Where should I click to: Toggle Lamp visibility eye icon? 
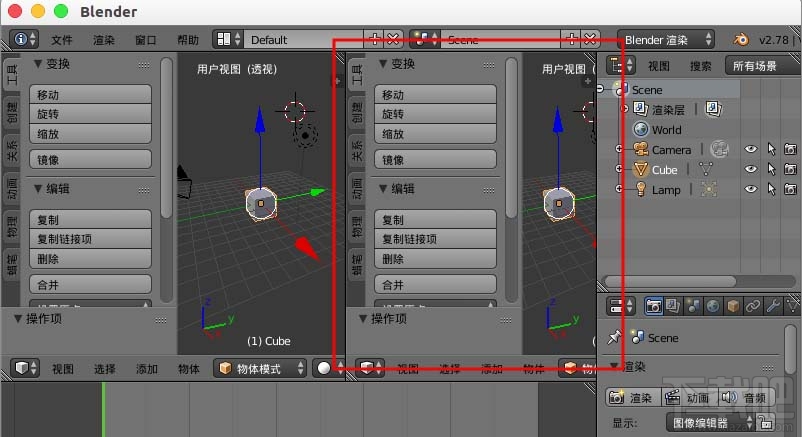point(750,189)
